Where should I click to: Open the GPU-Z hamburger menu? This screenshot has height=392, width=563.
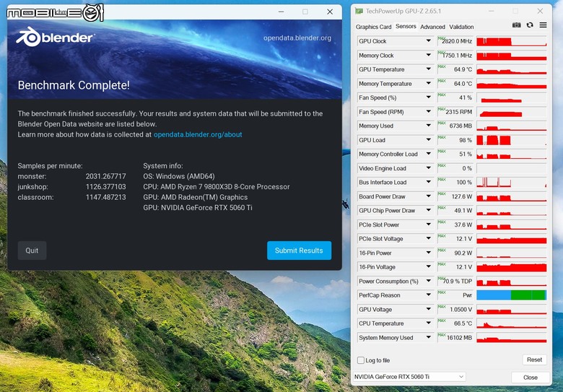(x=543, y=25)
